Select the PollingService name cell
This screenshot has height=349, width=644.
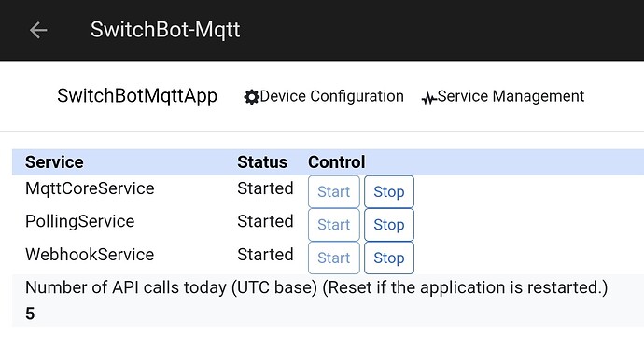coord(79,222)
